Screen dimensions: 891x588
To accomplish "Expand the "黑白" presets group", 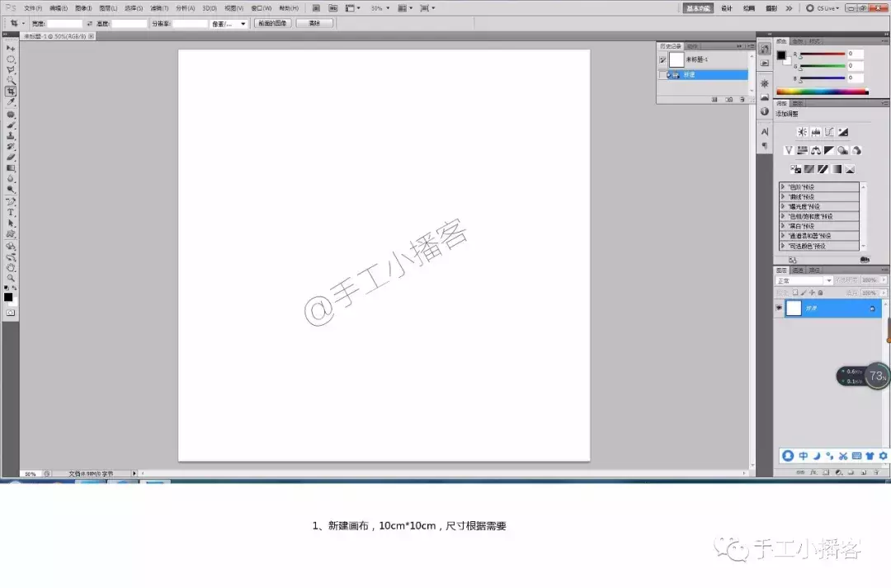I will pos(782,226).
